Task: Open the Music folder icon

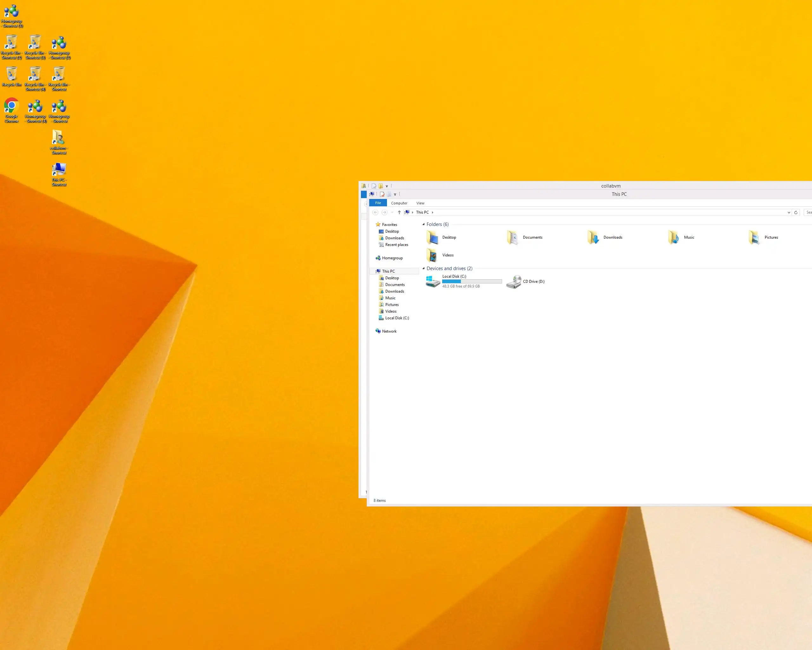Action: pos(674,237)
